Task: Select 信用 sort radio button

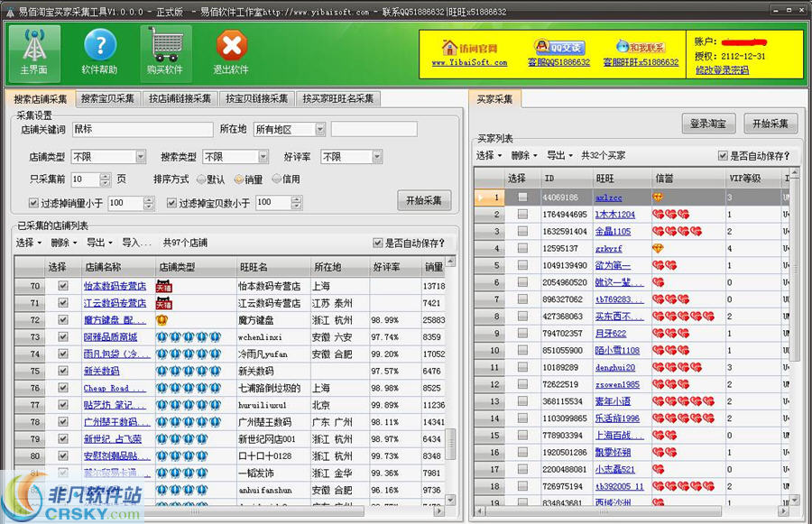Action: pos(277,179)
